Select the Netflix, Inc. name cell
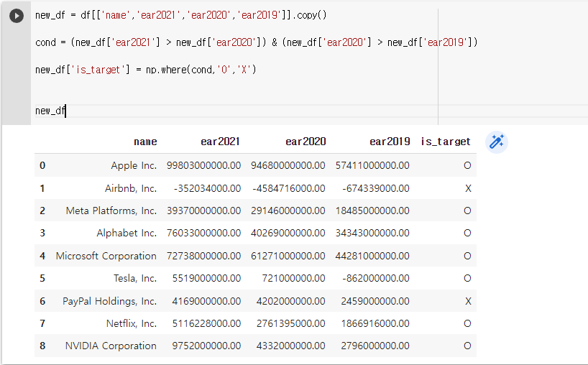 [132, 323]
